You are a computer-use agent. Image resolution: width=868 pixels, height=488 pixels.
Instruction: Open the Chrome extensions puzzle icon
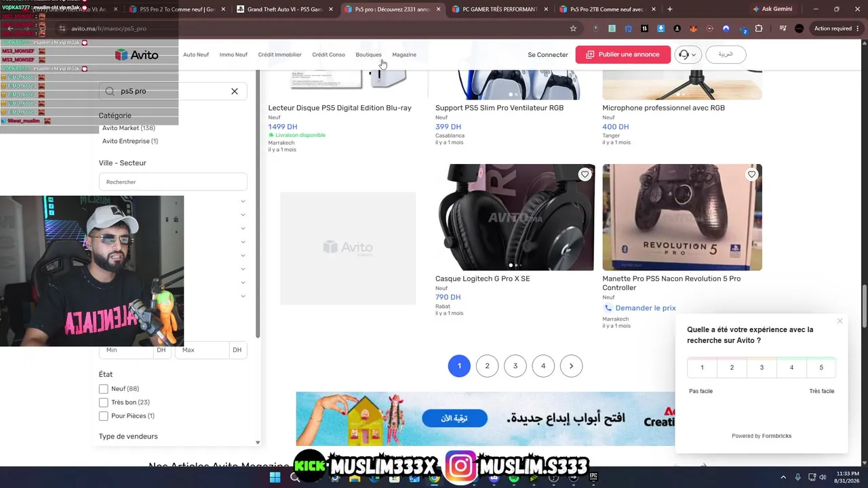(x=759, y=28)
